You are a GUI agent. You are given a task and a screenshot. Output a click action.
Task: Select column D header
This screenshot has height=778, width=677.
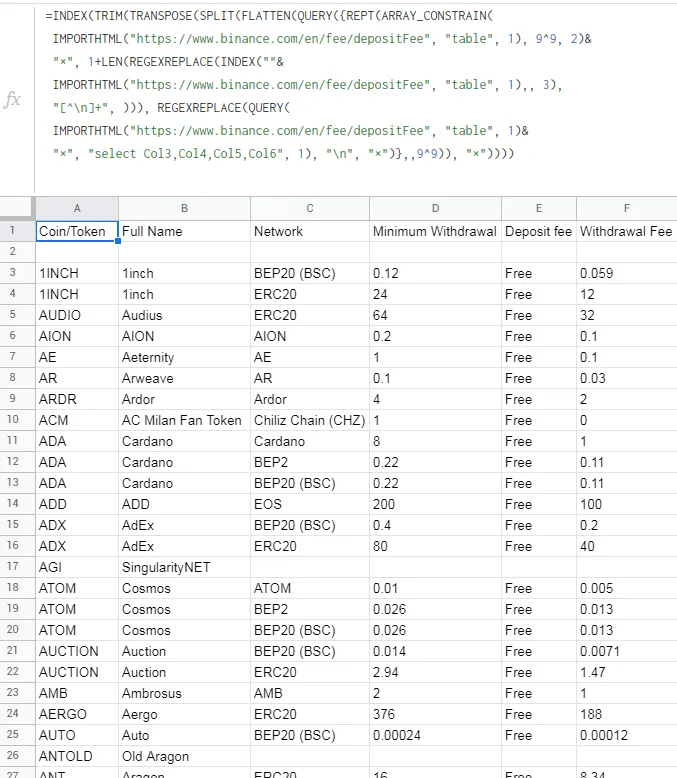click(x=435, y=208)
